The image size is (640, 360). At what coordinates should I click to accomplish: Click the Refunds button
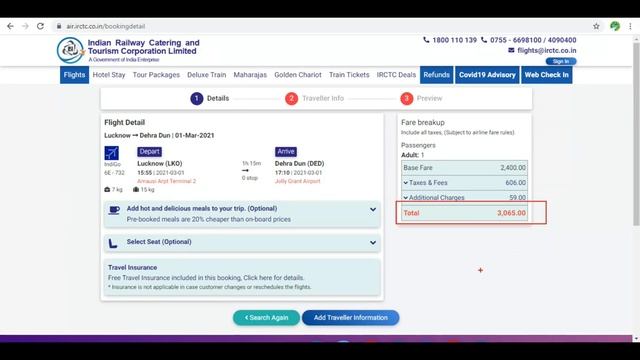[436, 75]
